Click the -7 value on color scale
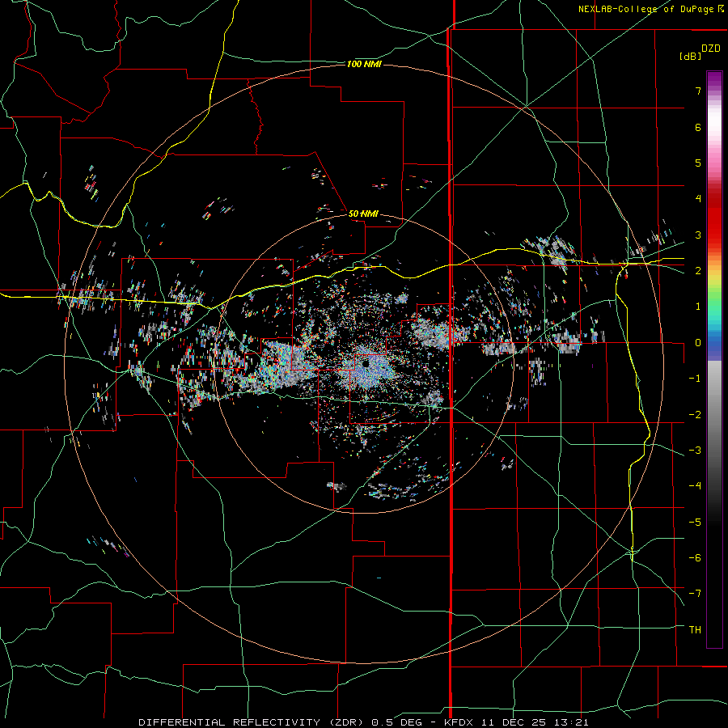Image resolution: width=728 pixels, height=728 pixels. (695, 594)
